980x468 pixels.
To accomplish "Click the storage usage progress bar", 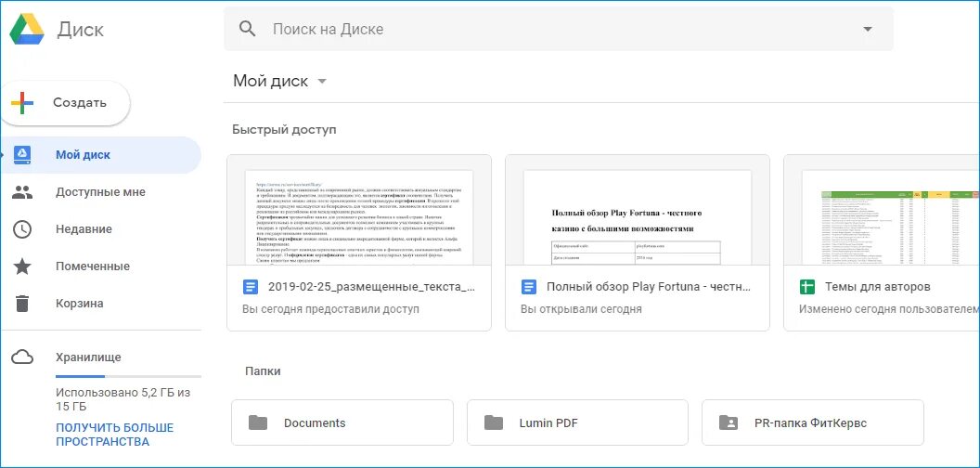I will click(x=128, y=377).
